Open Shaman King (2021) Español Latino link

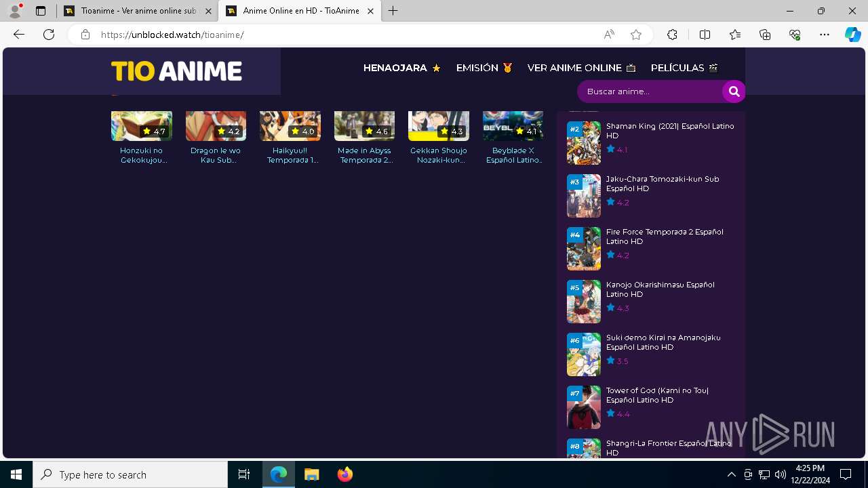tap(670, 131)
